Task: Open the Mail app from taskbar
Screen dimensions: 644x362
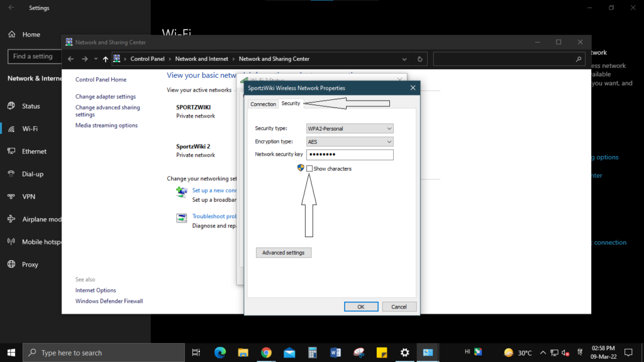Action: pos(289,353)
